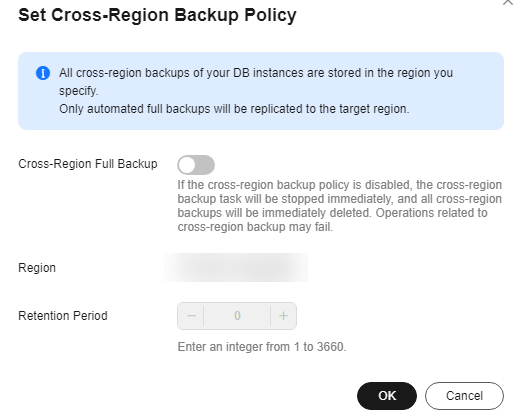The width and height of the screenshot is (522, 416).
Task: Open the blurred Region selection field
Action: coord(236,268)
